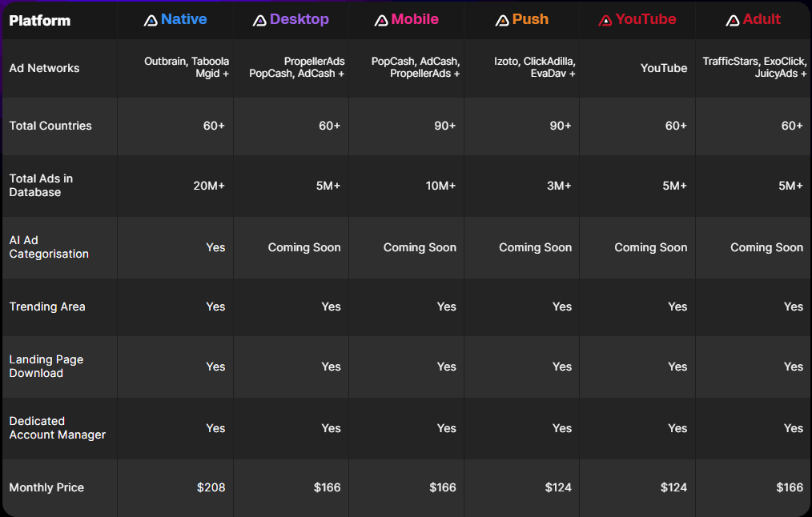Select the Monthly Price row label
This screenshot has width=812, height=517.
pos(46,487)
